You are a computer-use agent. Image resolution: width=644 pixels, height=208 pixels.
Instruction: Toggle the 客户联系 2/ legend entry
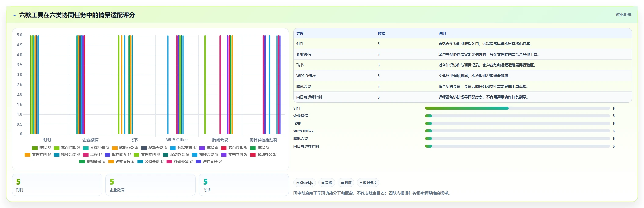pos(67,148)
